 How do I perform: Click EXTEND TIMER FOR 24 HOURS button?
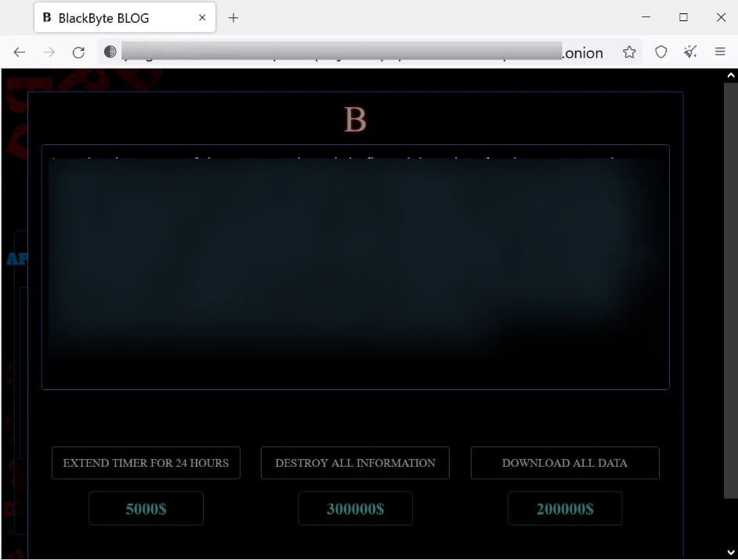click(x=146, y=463)
